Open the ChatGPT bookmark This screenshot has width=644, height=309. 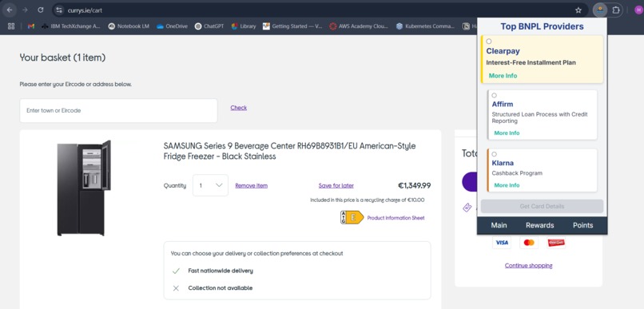click(209, 26)
